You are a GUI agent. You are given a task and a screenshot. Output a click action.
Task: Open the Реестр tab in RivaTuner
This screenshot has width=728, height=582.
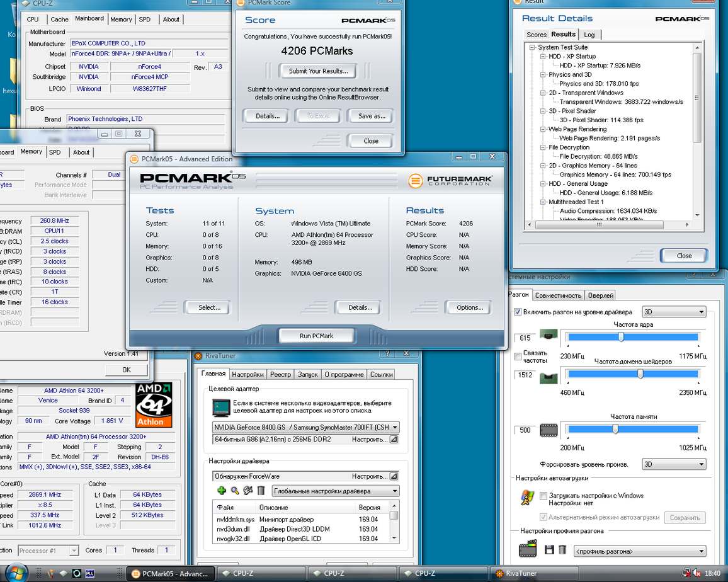[x=280, y=374]
